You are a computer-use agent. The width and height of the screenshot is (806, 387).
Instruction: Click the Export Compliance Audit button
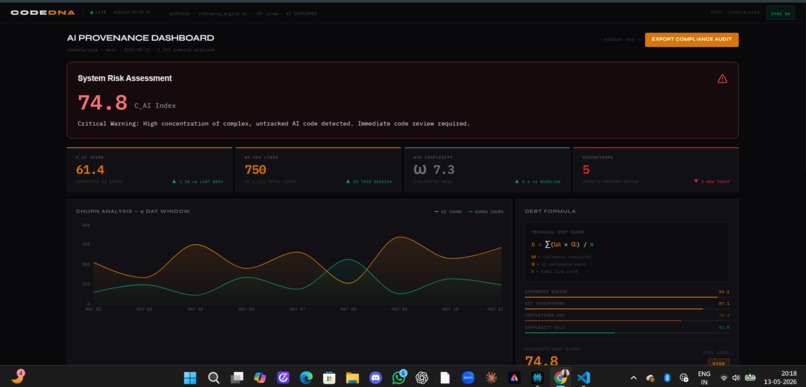click(691, 40)
